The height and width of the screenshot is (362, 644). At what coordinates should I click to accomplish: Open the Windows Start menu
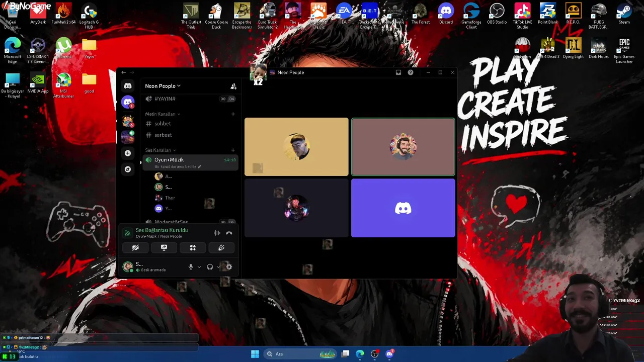(x=255, y=354)
